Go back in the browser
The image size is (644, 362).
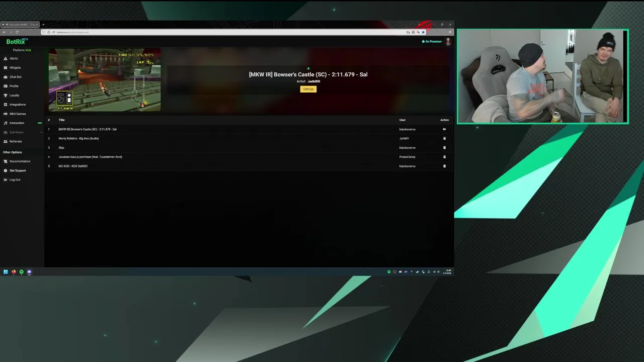tap(4, 32)
